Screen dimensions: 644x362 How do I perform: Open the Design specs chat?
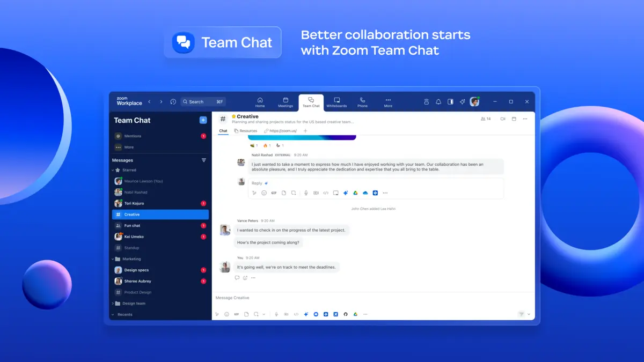click(x=160, y=270)
